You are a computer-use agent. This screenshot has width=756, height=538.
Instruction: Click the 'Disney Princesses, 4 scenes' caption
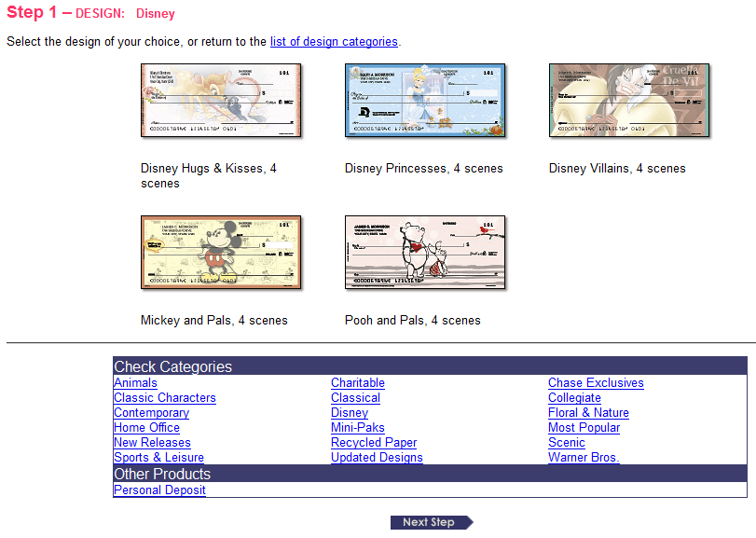(x=424, y=168)
